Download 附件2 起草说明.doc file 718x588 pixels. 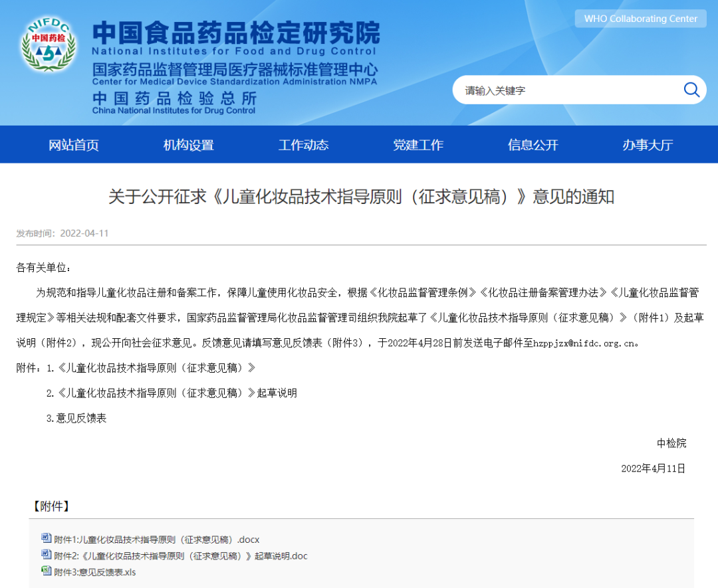[x=180, y=556]
